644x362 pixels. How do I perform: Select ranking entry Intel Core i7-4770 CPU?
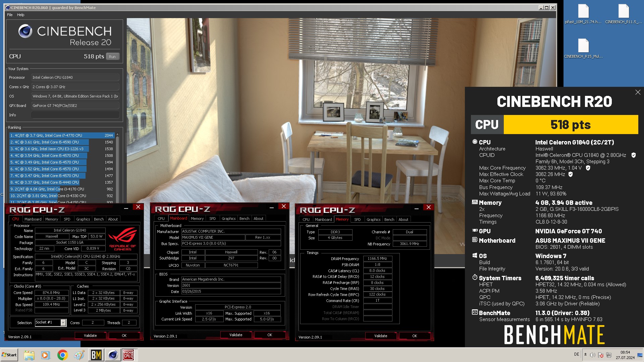(x=62, y=135)
